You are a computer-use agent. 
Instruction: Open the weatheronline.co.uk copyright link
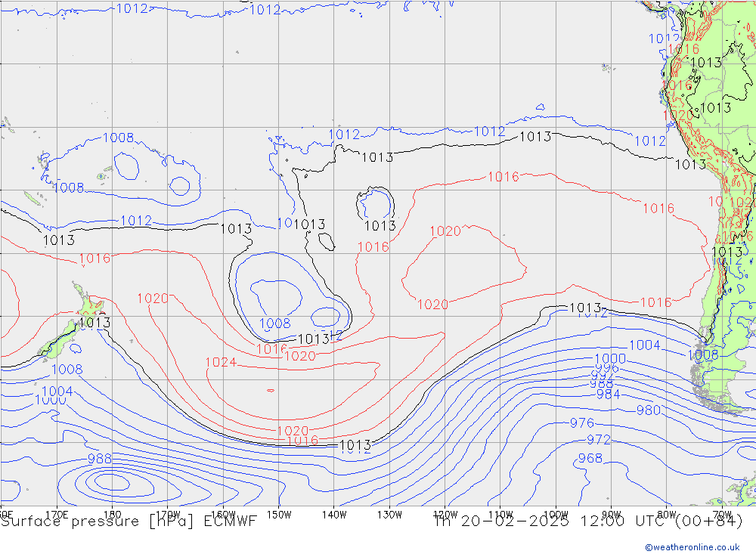[x=692, y=546]
